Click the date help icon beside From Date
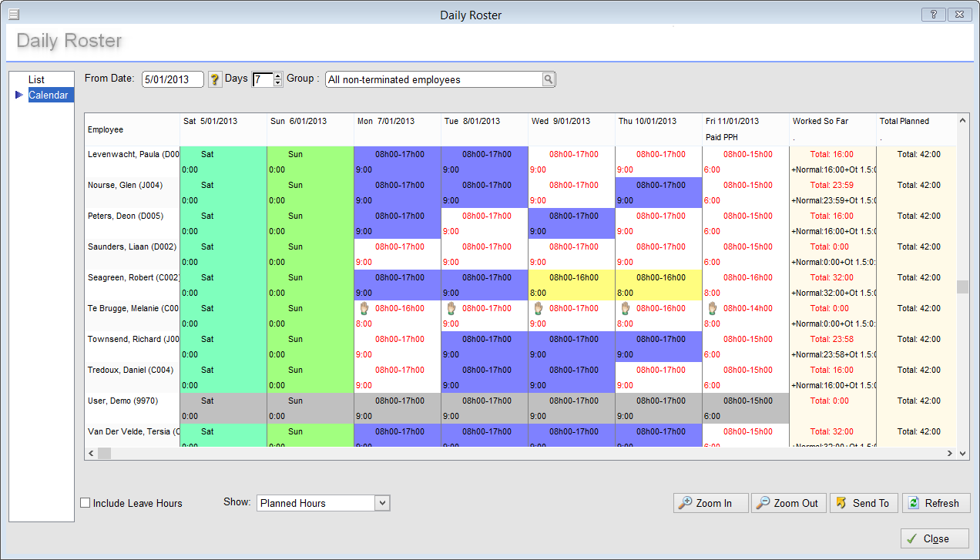980x560 pixels. point(215,79)
